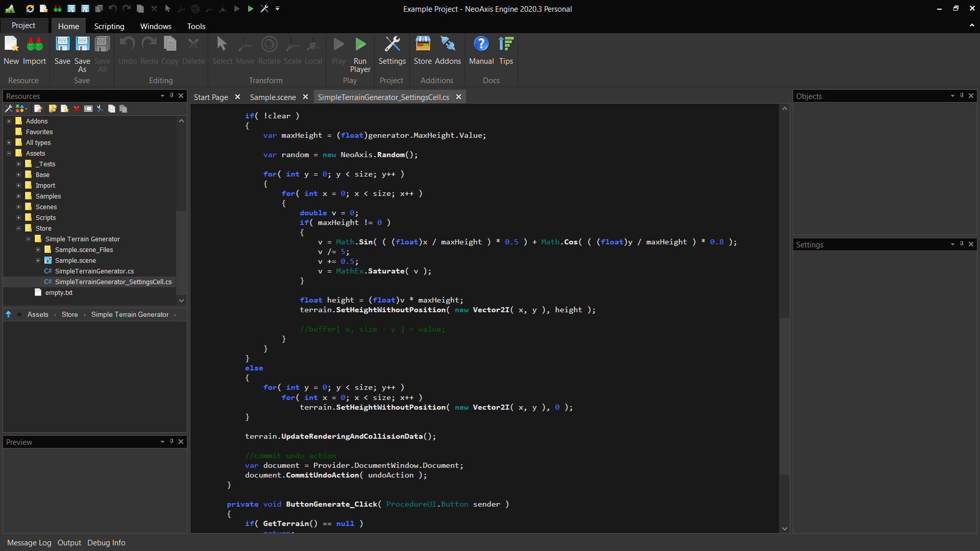Navigate to Store in the breadcrumb bar
Image resolution: width=980 pixels, height=551 pixels.
coord(69,314)
